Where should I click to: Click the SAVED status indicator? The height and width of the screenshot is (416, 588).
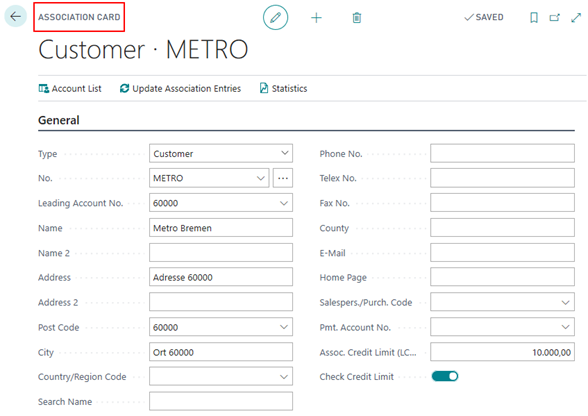(x=484, y=17)
